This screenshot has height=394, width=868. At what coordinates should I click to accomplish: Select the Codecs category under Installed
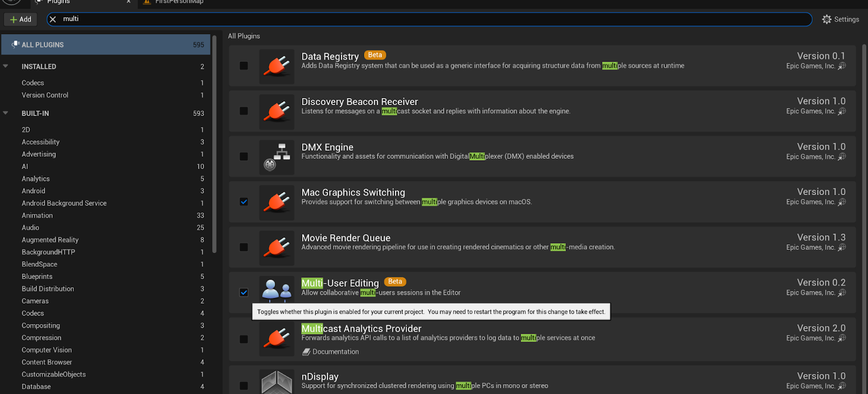106,83
